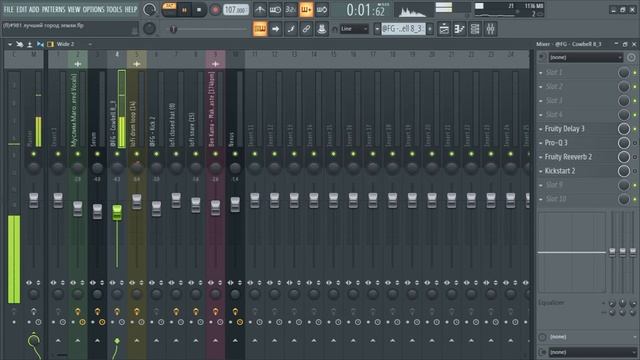Click Fruity Delay 3 mix level knob
This screenshot has width=640, height=360.
pyautogui.click(x=624, y=129)
